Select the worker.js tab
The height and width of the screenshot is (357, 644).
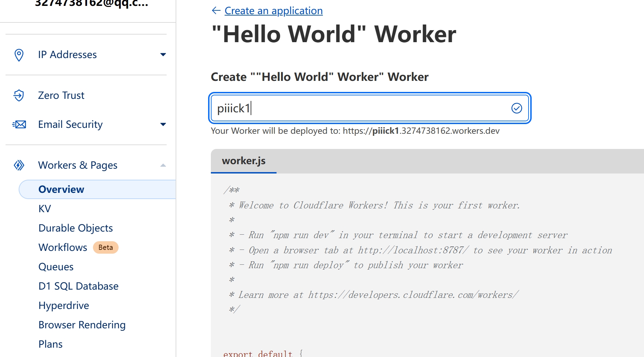tap(244, 161)
